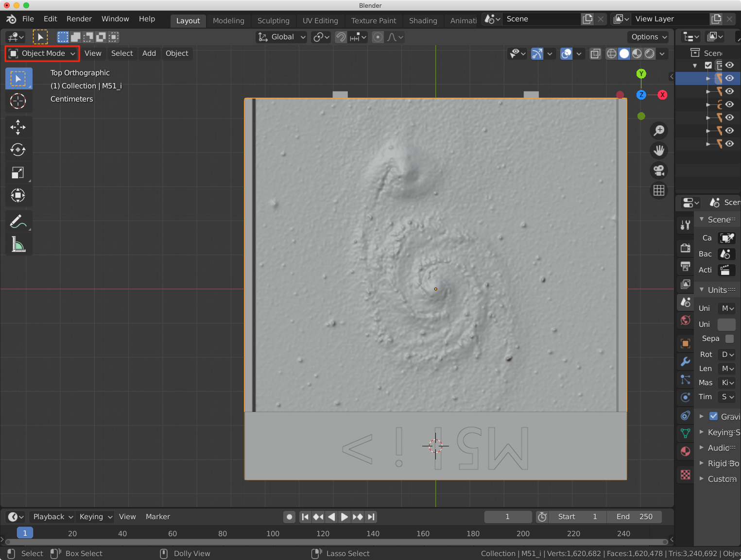Open the Render menu

pyautogui.click(x=79, y=19)
